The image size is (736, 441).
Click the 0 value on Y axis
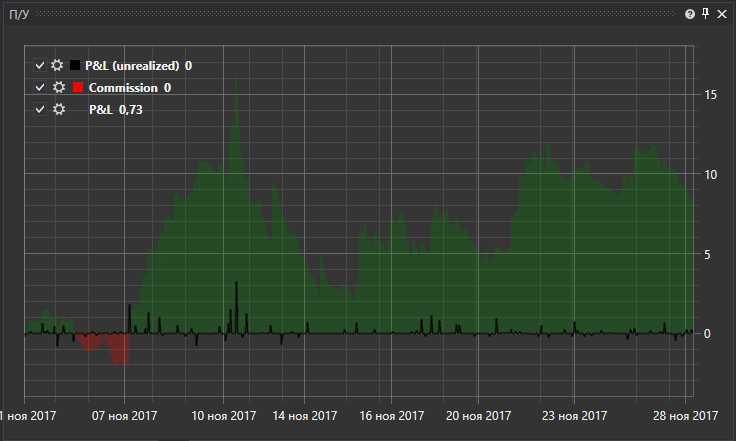707,334
